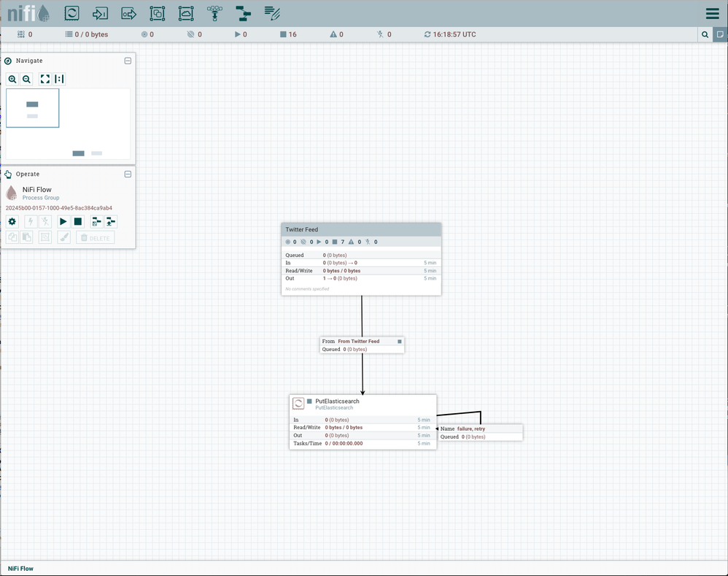
Task: Select the Funnel toolbar icon
Action: [x=214, y=13]
